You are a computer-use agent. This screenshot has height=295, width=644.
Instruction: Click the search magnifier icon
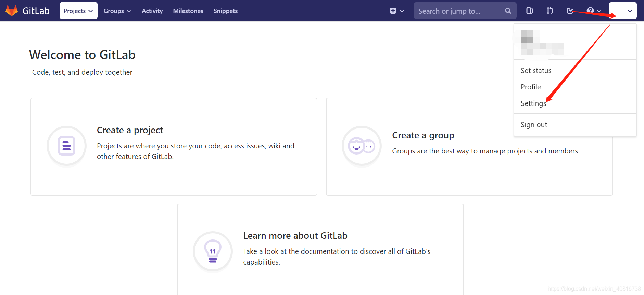click(508, 11)
